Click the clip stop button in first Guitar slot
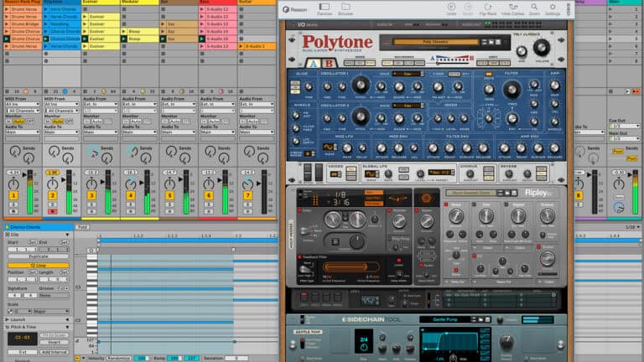644x362 pixels. 241,9
